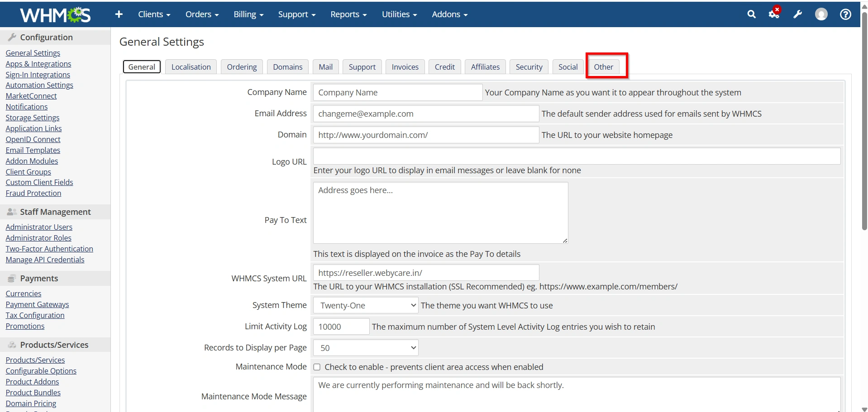Viewport: 868px width, 412px height.
Task: Switch to the Ordering tab
Action: 242,67
